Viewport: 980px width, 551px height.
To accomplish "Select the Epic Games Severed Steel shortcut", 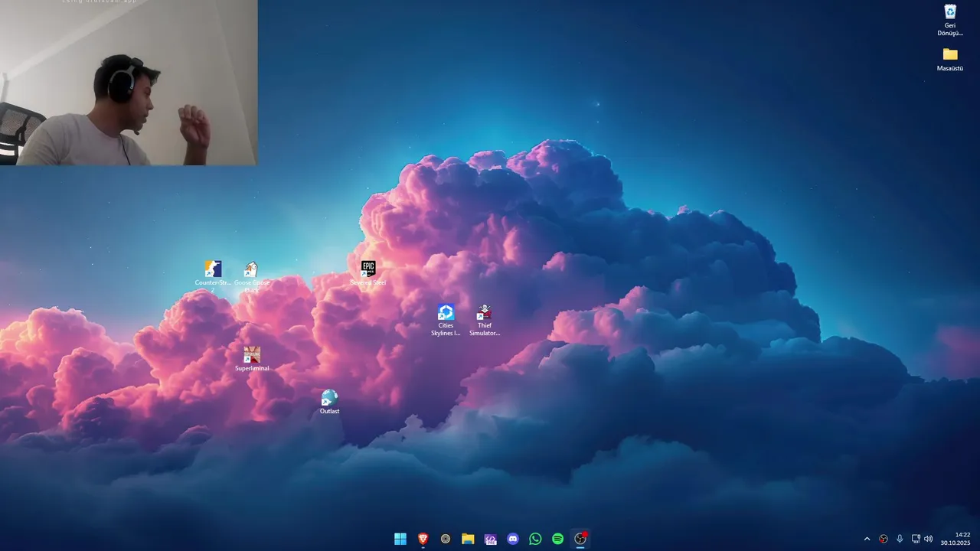I will tap(368, 273).
